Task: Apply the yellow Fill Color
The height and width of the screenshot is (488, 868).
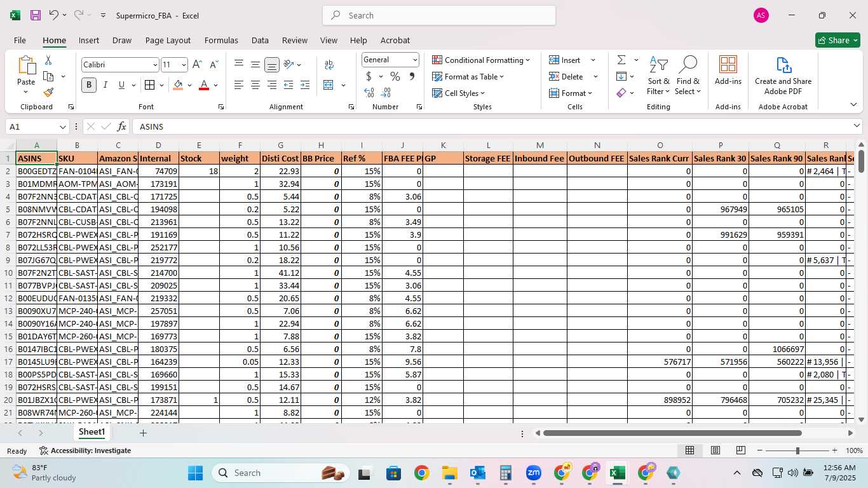Action: [x=178, y=85]
